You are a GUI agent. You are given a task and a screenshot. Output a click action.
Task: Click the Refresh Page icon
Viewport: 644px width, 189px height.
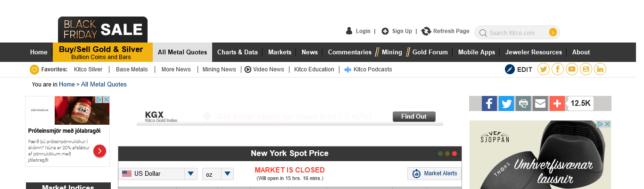[x=426, y=31]
